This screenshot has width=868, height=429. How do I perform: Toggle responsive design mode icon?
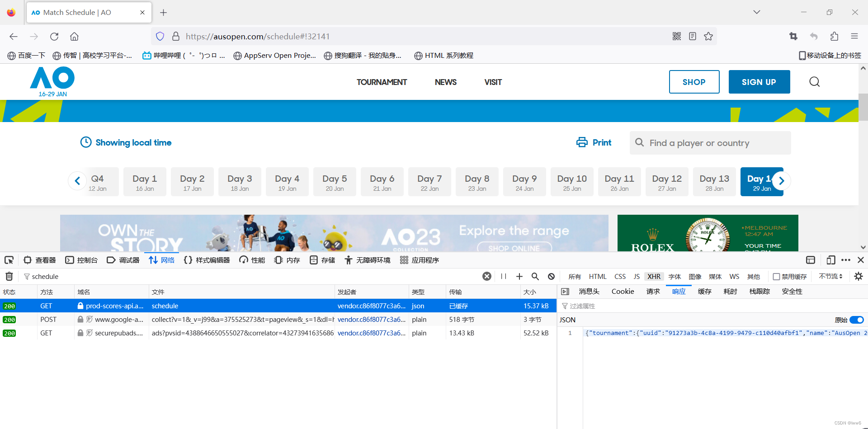coord(831,260)
